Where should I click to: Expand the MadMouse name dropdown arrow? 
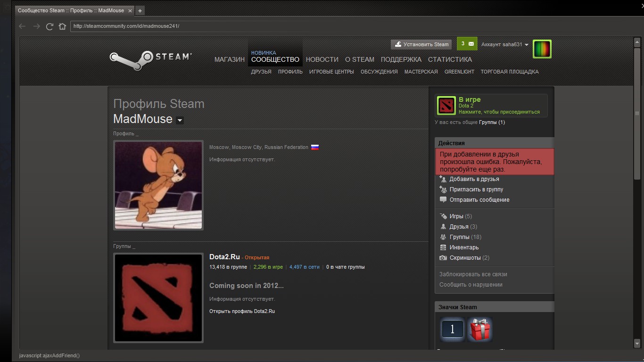180,121
